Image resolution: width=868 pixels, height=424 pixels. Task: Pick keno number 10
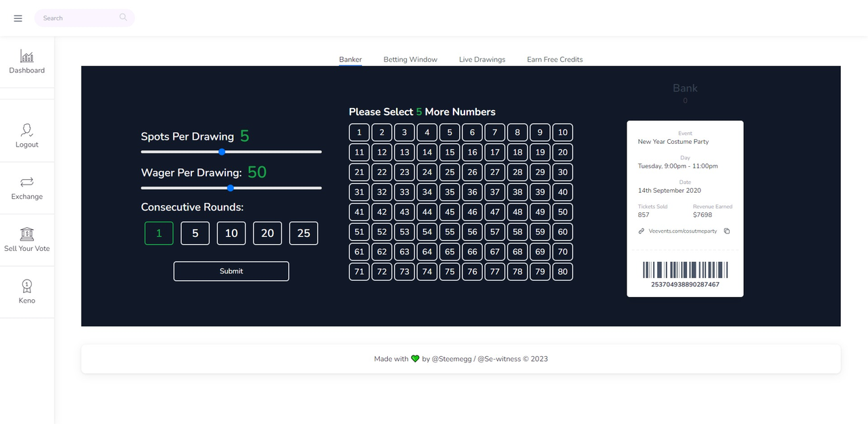point(563,132)
